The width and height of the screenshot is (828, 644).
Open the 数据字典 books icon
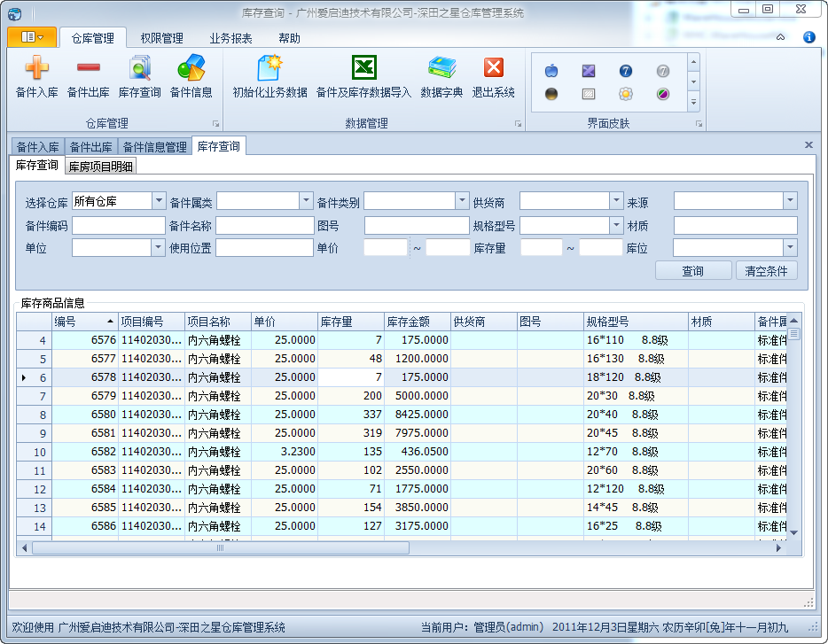[x=441, y=67]
